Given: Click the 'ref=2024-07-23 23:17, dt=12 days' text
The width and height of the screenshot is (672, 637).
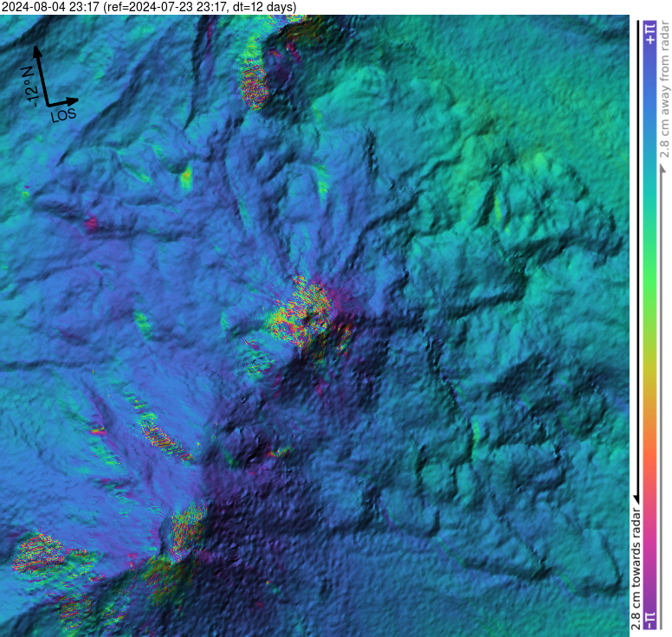Looking at the screenshot, I should click(200, 7).
